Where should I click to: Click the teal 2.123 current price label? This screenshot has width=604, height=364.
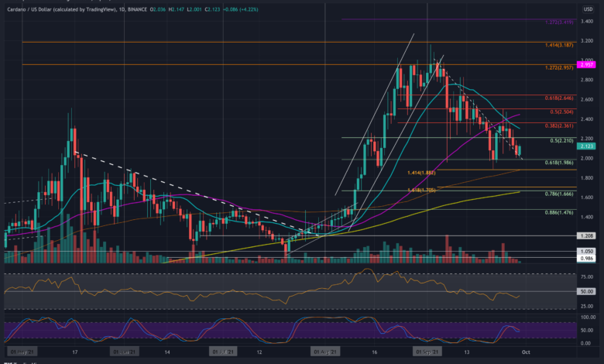click(589, 146)
